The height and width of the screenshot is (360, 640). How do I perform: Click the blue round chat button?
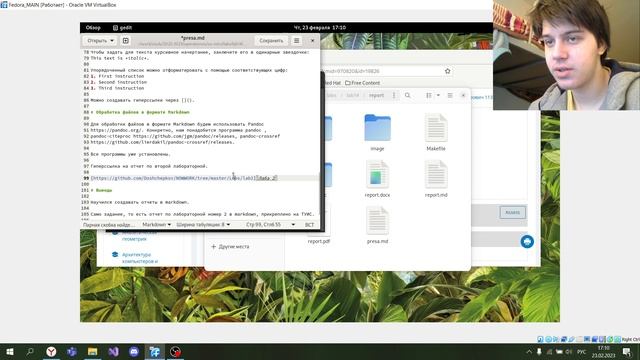click(527, 241)
